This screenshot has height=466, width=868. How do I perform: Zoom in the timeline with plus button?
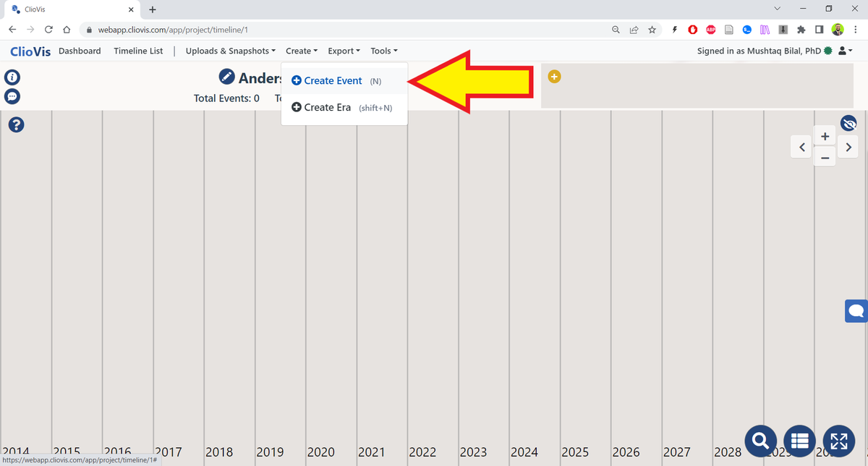coord(825,136)
